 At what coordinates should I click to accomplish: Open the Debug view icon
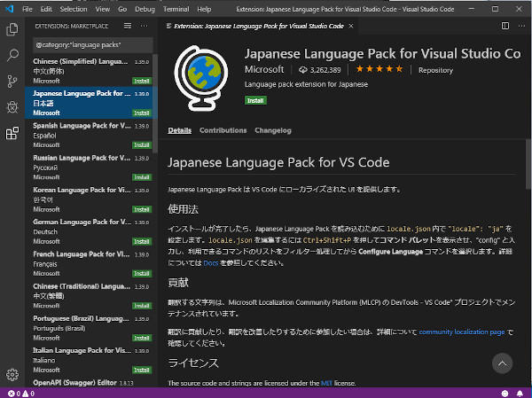click(12, 107)
